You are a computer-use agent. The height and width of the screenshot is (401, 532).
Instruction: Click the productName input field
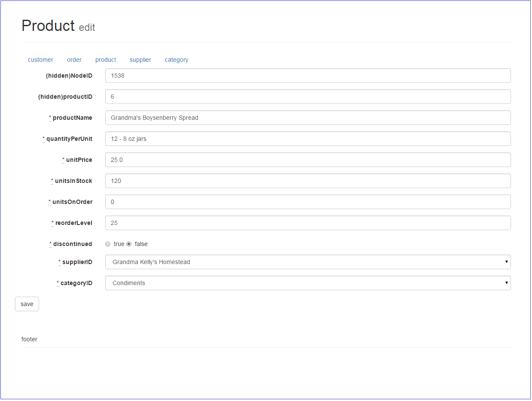(x=308, y=117)
